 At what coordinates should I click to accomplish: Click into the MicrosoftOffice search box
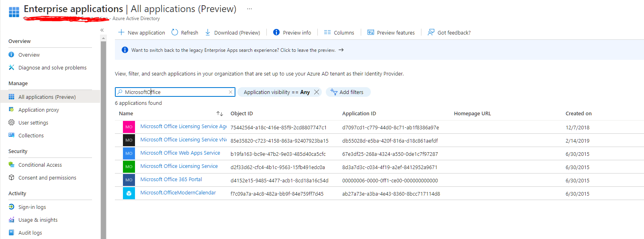point(175,92)
